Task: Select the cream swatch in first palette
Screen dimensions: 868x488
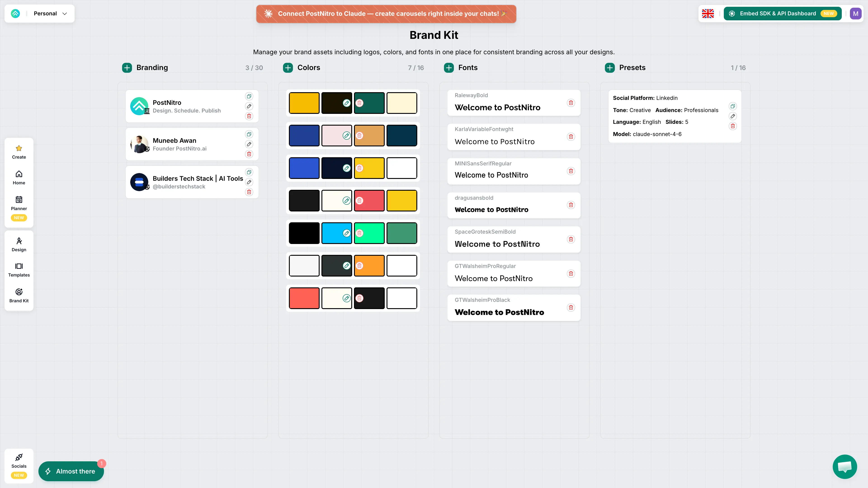Action: [402, 103]
